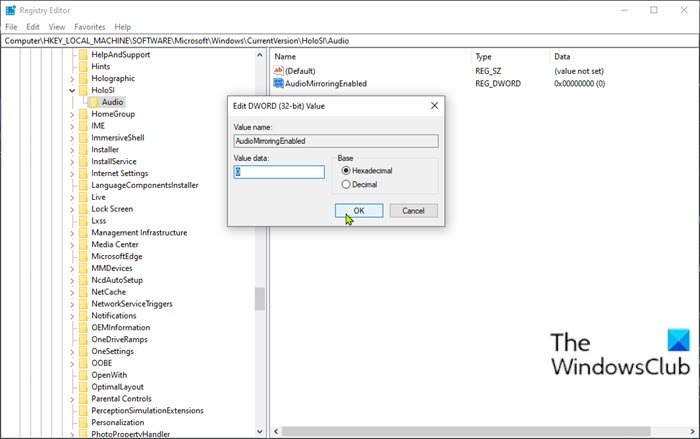Expand the Internet Settings tree node

(72, 174)
